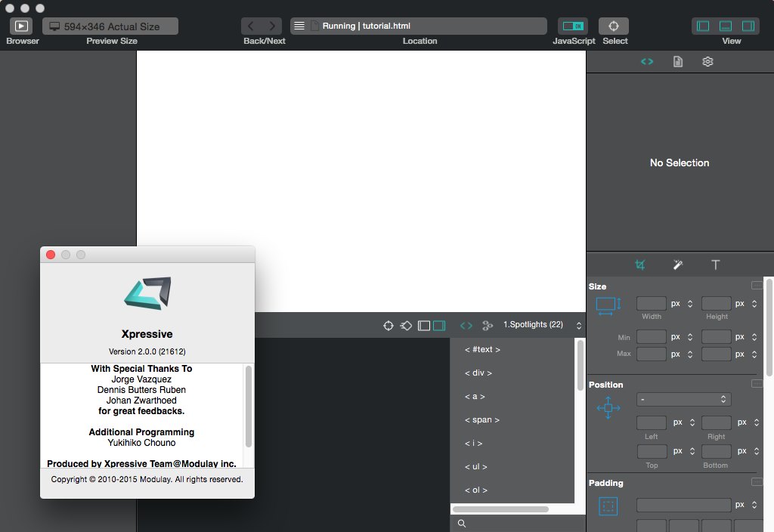Open the Preview Size dropdown
Viewport: 774px width, 532px height.
pos(110,26)
